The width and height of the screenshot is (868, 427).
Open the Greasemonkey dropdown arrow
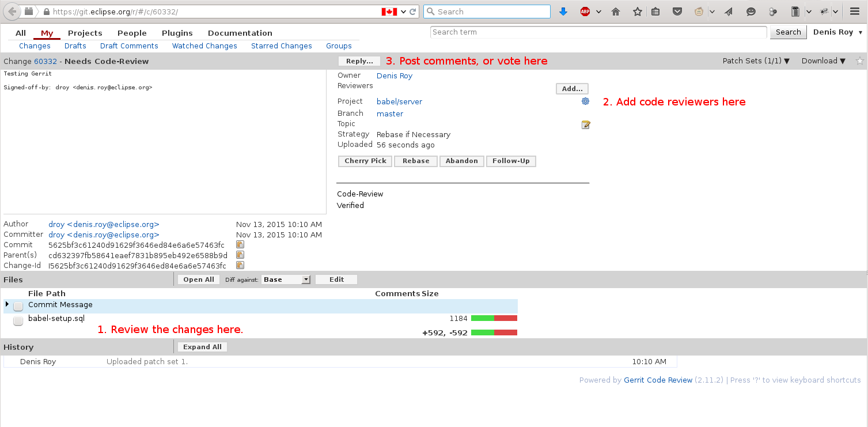click(x=712, y=12)
